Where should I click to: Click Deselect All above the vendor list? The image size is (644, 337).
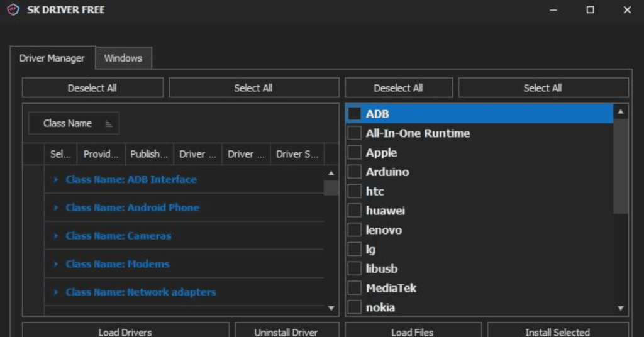[398, 88]
